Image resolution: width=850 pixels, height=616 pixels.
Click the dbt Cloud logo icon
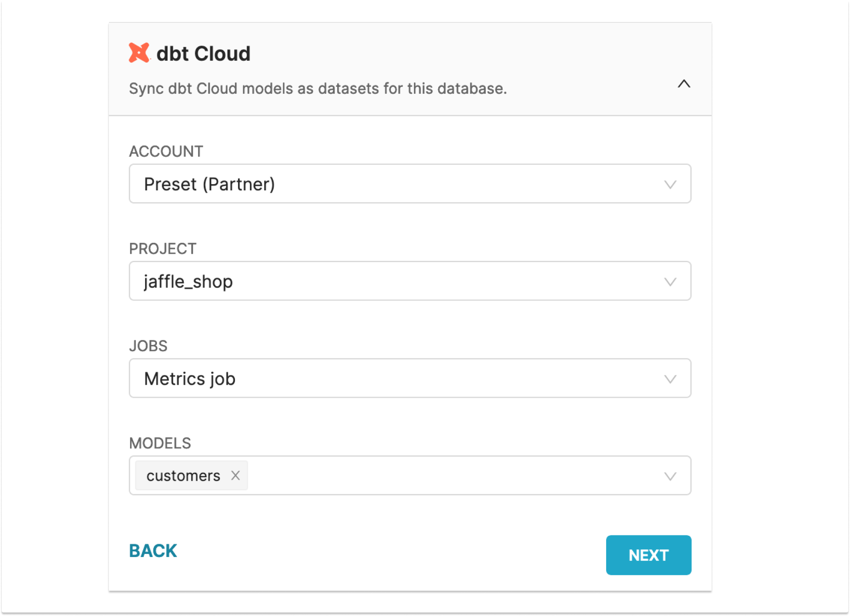point(139,53)
